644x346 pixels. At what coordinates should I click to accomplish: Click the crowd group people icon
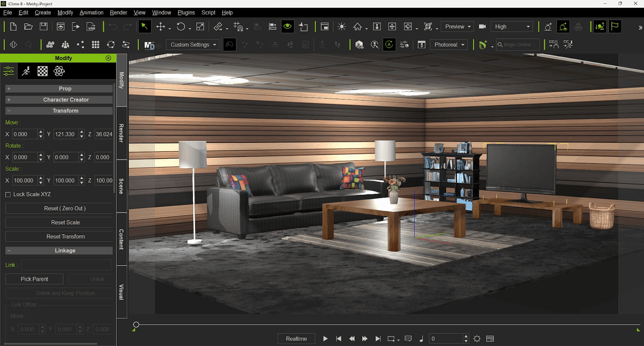click(x=65, y=45)
